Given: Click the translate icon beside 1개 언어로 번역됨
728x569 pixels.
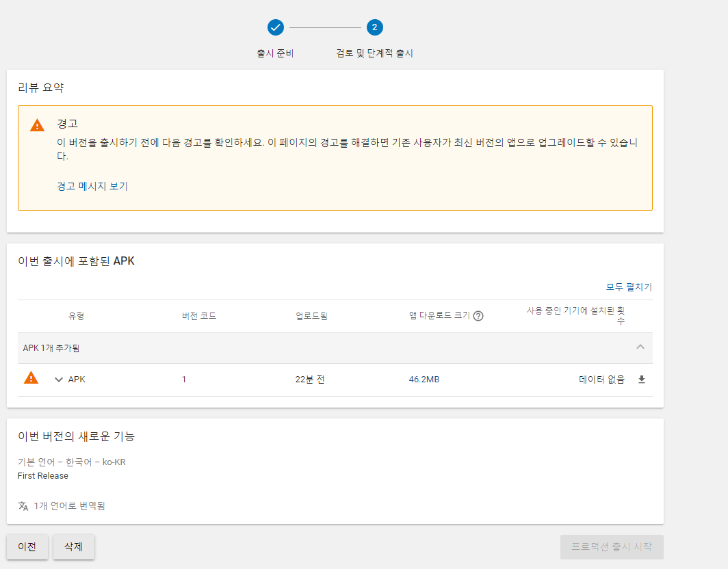Looking at the screenshot, I should pos(23,506).
